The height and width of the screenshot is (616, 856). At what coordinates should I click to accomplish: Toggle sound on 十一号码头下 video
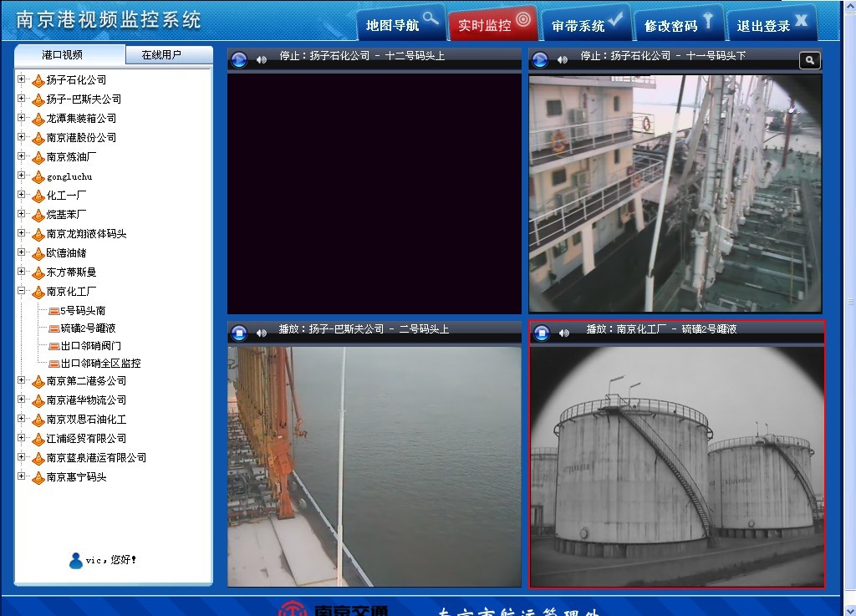click(563, 59)
